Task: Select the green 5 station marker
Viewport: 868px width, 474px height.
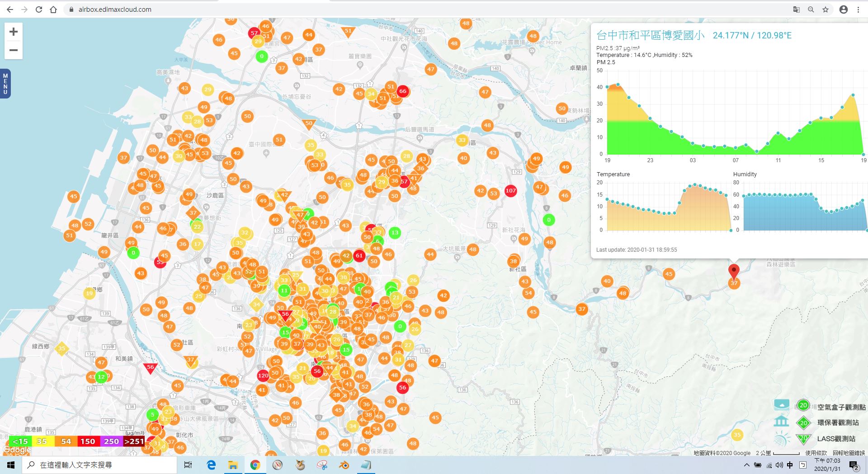Action: (x=153, y=414)
